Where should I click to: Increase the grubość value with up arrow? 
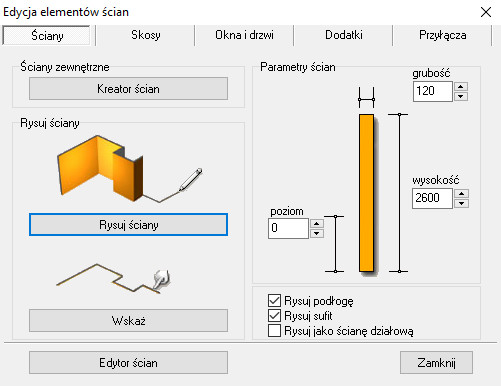click(461, 87)
